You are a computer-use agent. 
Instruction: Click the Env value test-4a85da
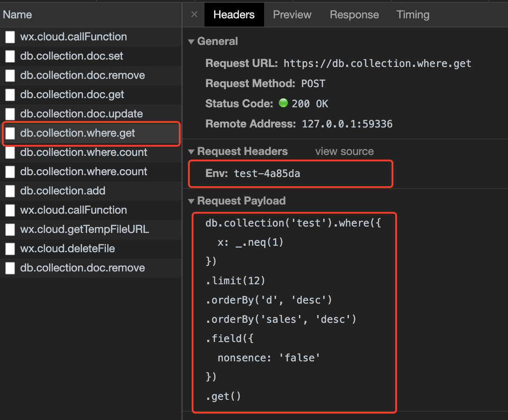(267, 174)
